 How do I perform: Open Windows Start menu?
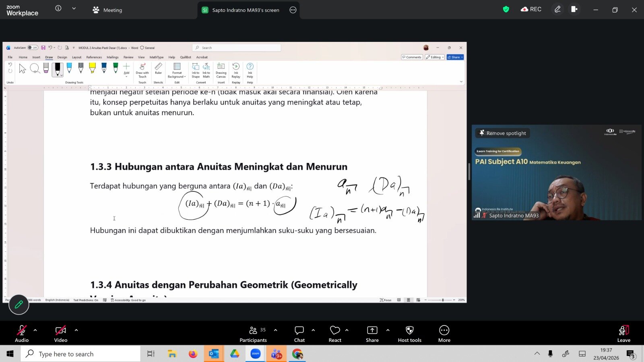10,354
